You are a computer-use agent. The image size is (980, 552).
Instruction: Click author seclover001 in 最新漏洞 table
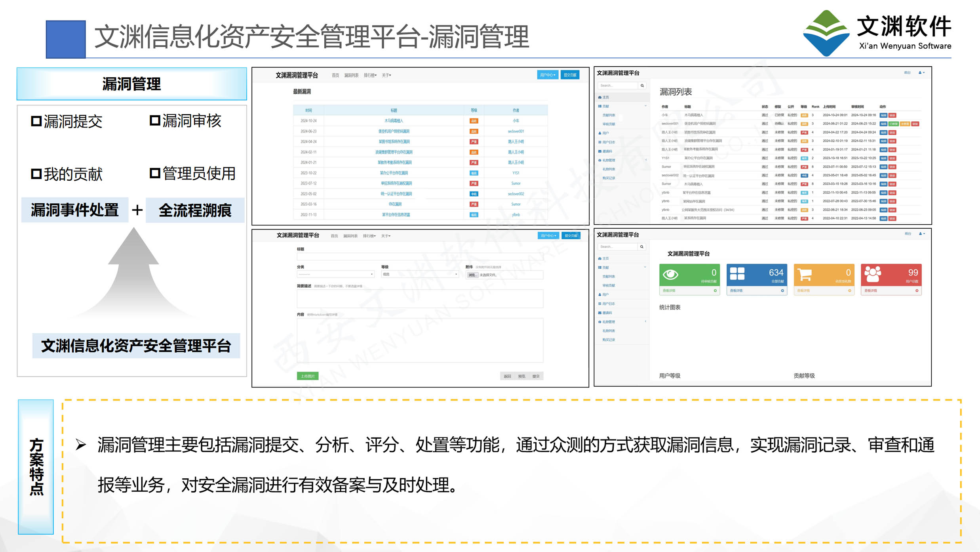pos(516,131)
